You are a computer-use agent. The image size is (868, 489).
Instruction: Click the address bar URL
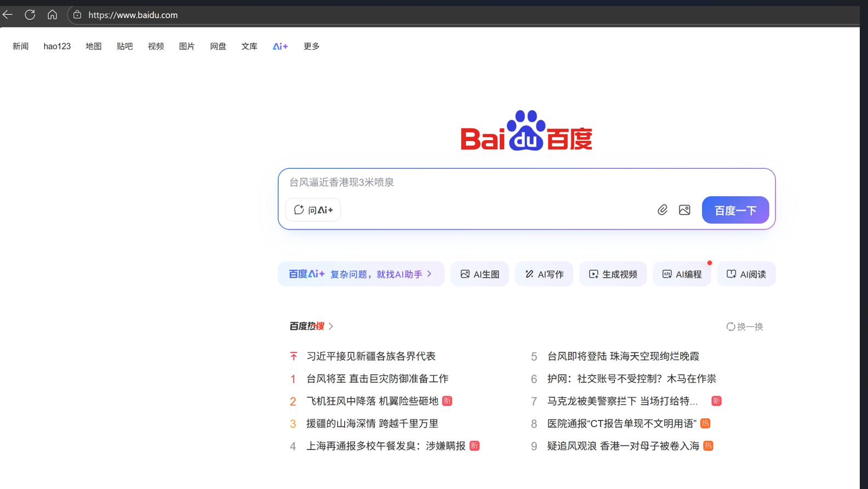pyautogui.click(x=133, y=15)
